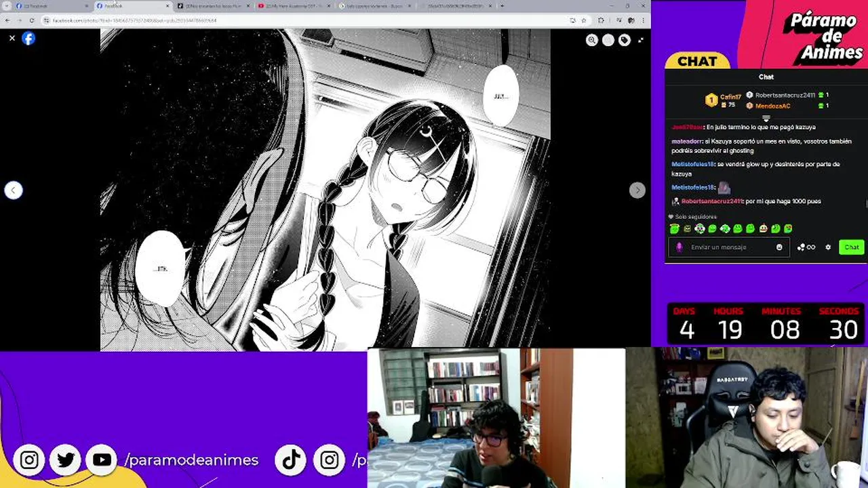This screenshot has height=488, width=868.
Task: Select the orange-brown emote in the row
Action: point(763,228)
